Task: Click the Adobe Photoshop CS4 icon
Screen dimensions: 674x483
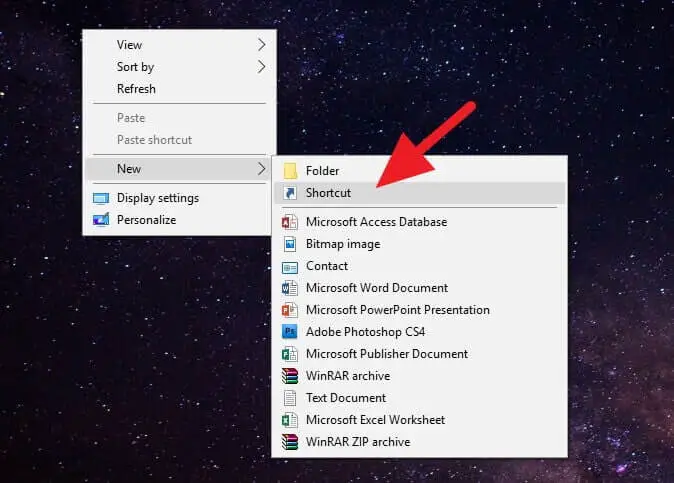Action: point(290,332)
